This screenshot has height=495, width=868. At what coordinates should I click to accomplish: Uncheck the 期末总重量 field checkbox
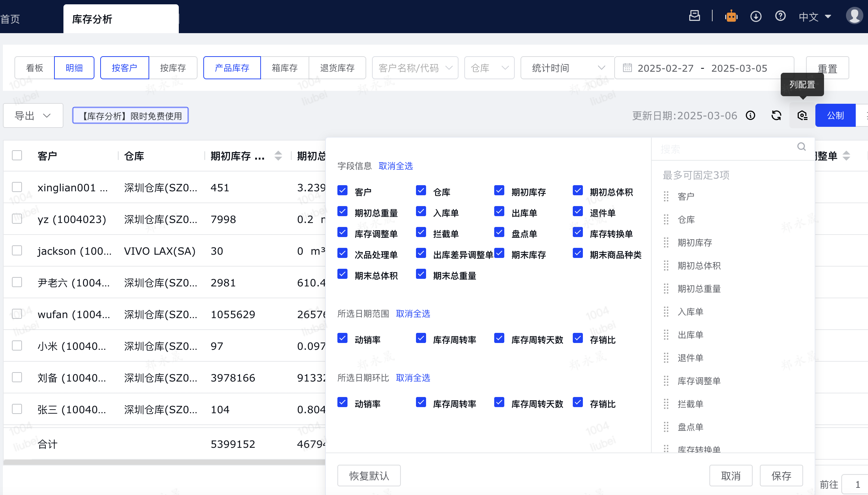pos(421,274)
